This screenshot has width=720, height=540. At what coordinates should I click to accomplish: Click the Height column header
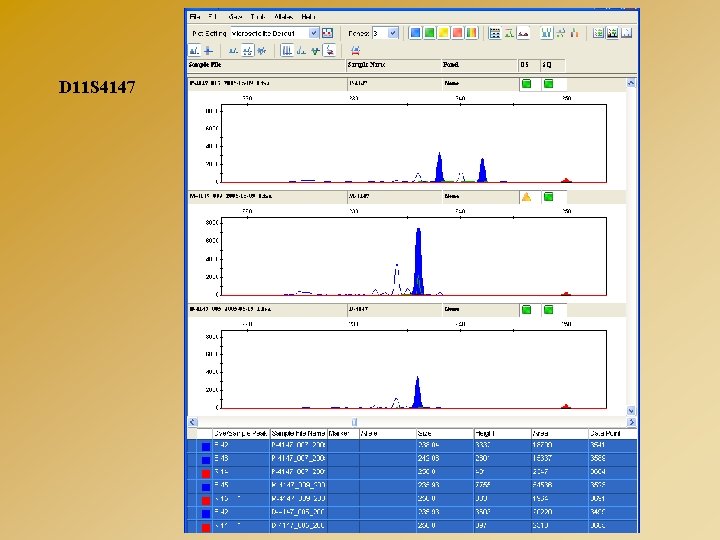[x=502, y=433]
